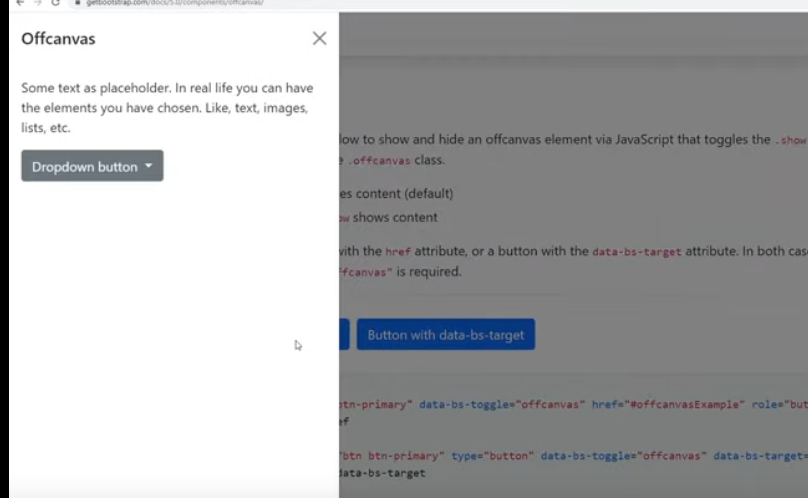Reload the page with refresh icon
This screenshot has width=808, height=498.
pos(56,4)
